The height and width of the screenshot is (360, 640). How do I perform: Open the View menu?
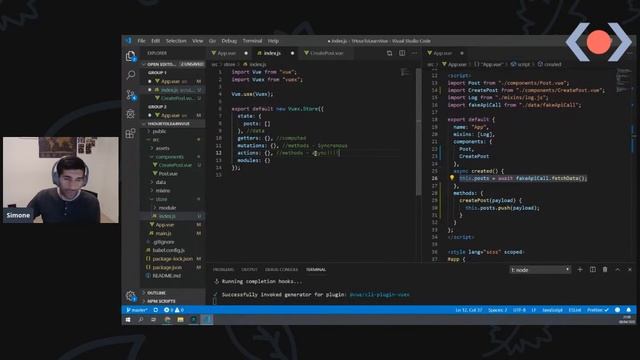pyautogui.click(x=198, y=41)
